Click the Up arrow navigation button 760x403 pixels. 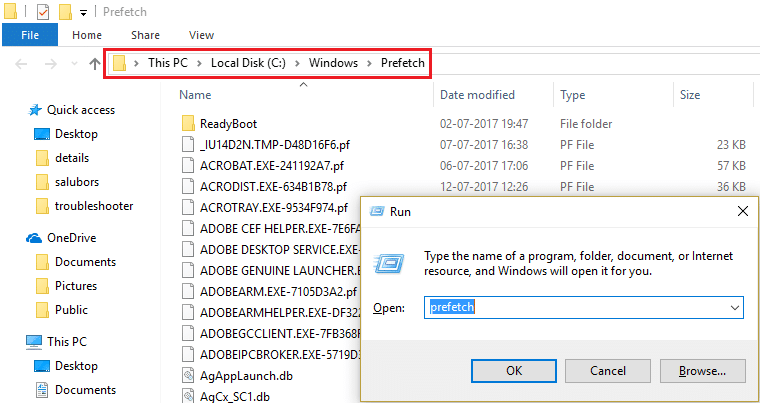[x=95, y=64]
